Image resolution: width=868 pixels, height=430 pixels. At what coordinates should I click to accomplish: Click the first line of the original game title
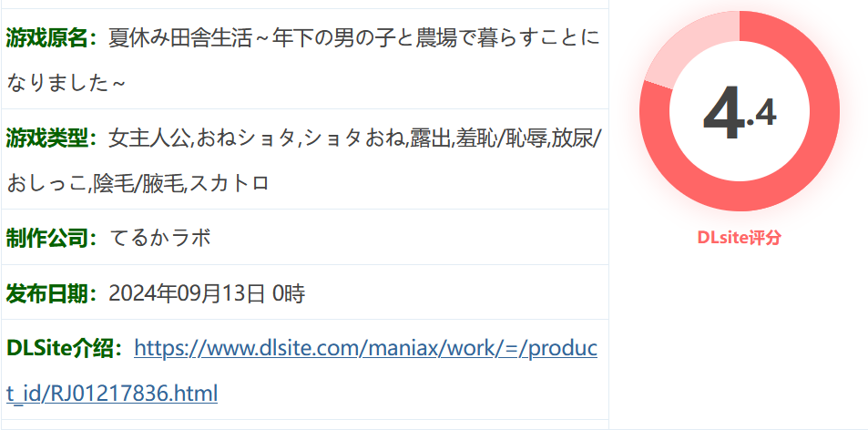(354, 39)
